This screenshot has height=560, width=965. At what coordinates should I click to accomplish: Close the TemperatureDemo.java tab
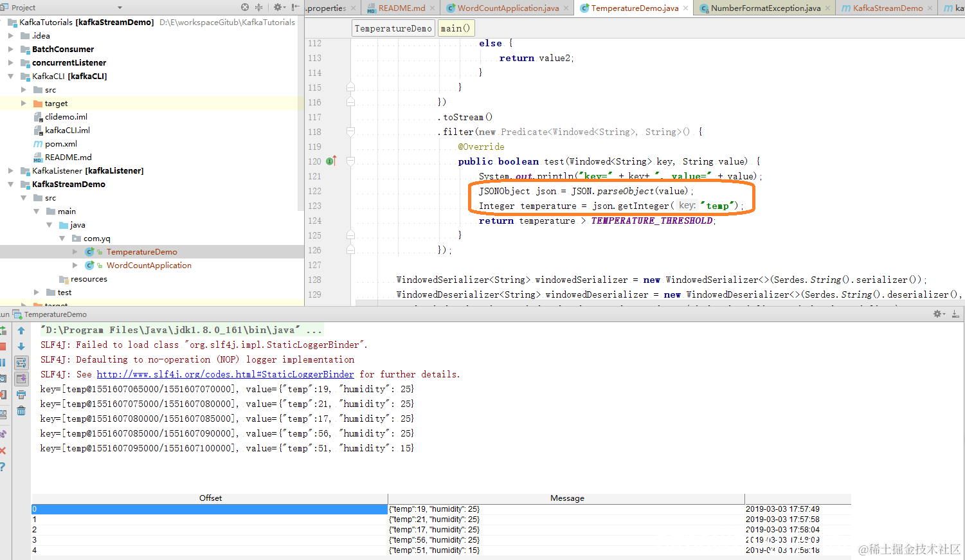click(686, 8)
